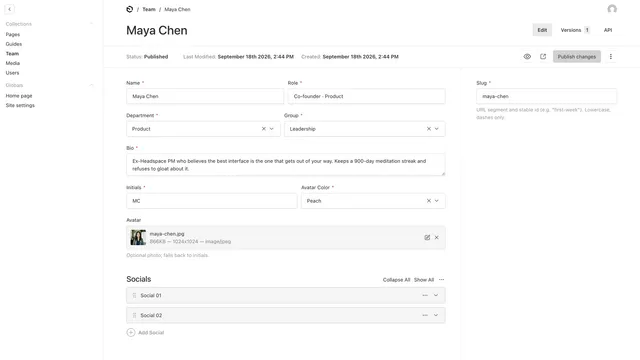The height and width of the screenshot is (360, 640).
Task: Click the Role input field
Action: coord(367,96)
